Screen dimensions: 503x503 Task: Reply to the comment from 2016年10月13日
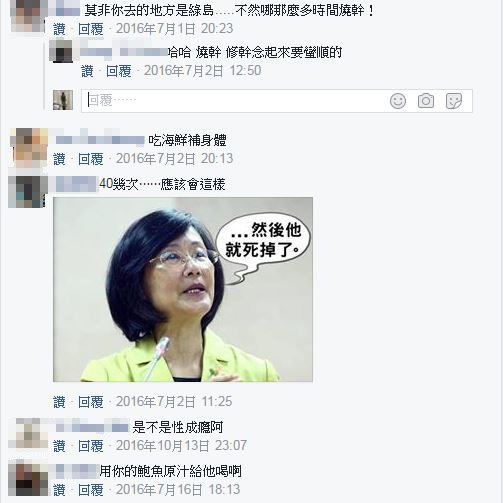[91, 446]
